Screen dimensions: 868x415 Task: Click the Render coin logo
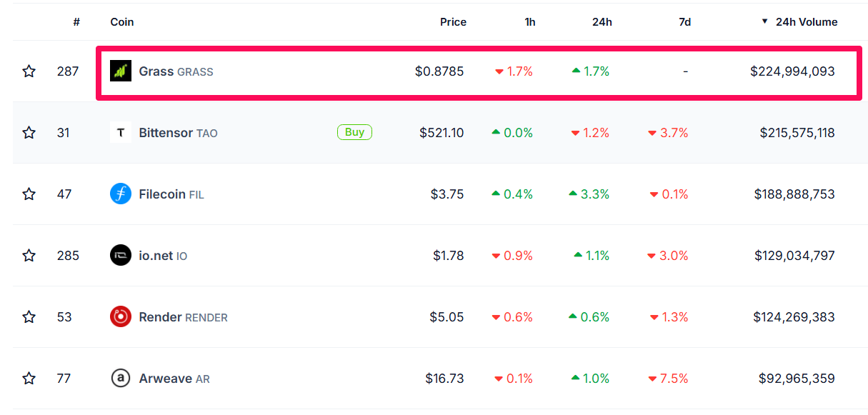[x=120, y=316]
